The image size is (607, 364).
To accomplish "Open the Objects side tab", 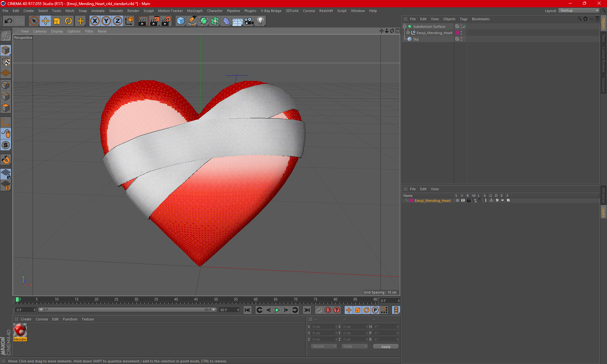I will click(604, 23).
